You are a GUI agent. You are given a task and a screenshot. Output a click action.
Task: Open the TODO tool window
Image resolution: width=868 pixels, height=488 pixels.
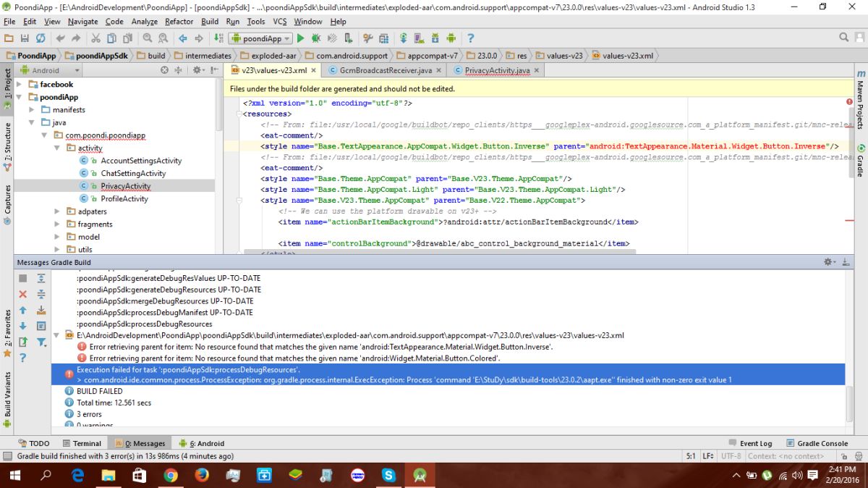click(x=33, y=443)
